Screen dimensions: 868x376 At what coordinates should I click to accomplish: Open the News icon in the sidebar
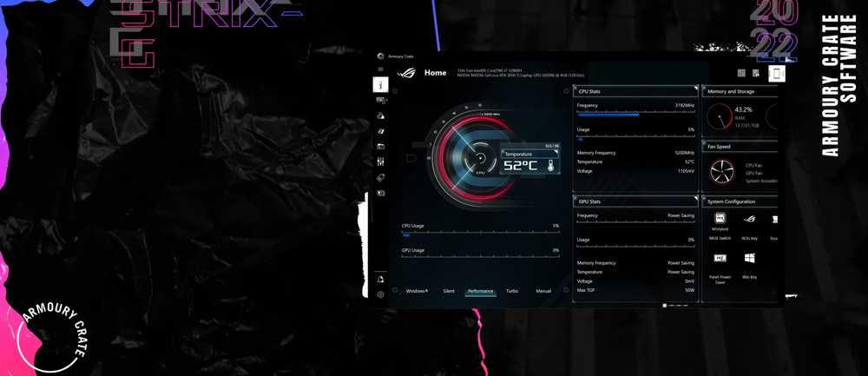tap(380, 194)
